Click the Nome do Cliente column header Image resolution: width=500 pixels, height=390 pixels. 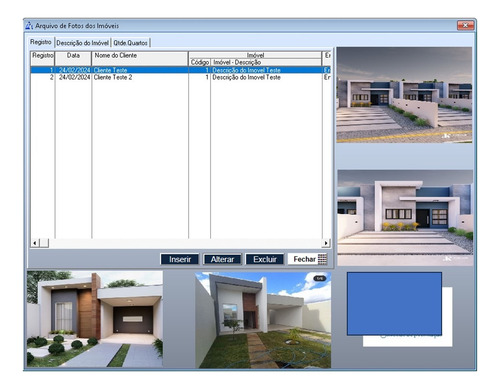140,59
